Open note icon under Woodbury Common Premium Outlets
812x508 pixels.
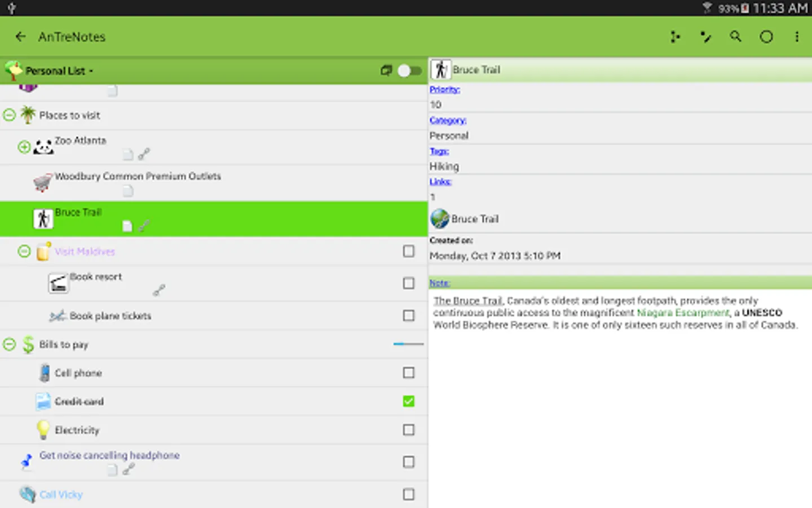128,191
